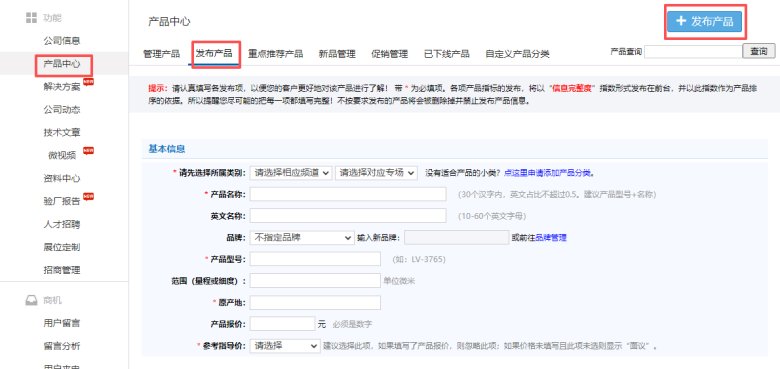
Task: Open 展位定制 sidebar entry
Action: pyautogui.click(x=62, y=247)
